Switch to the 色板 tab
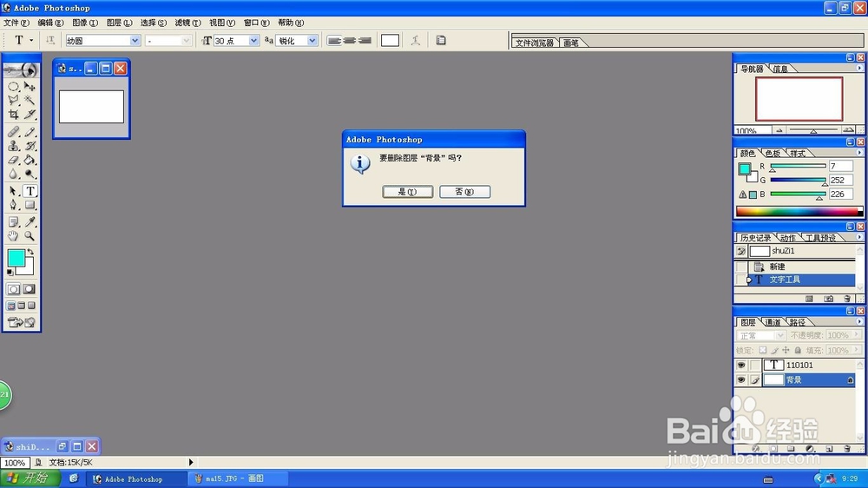 pos(773,154)
